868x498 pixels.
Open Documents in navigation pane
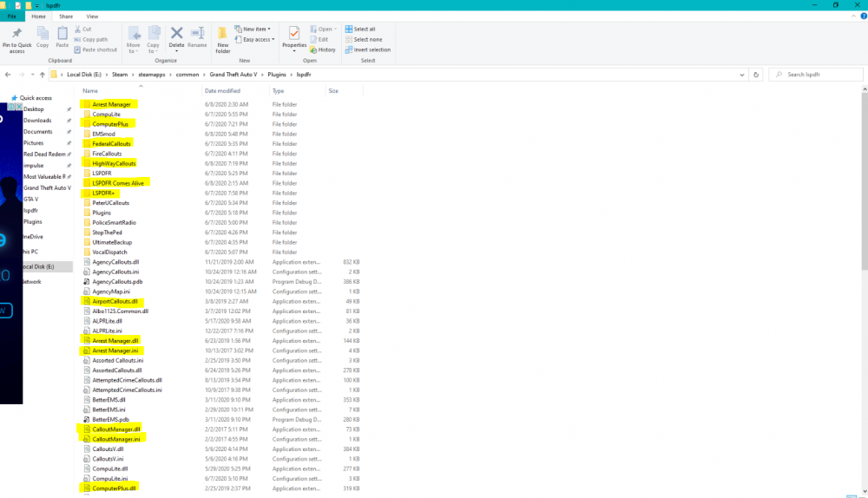pos(37,132)
